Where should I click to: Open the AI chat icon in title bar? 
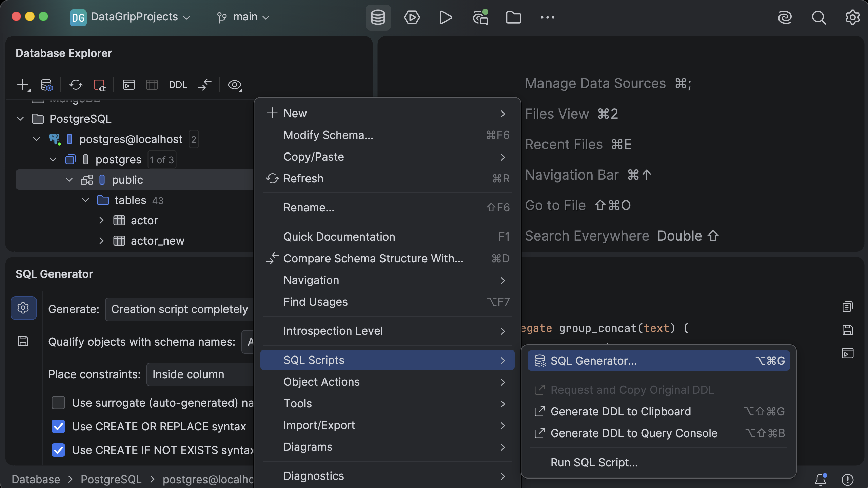480,17
